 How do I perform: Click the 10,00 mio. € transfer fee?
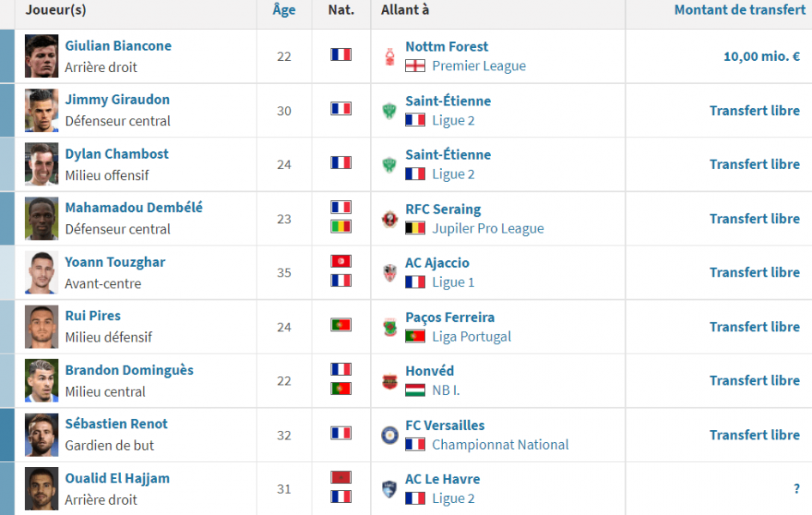click(761, 57)
